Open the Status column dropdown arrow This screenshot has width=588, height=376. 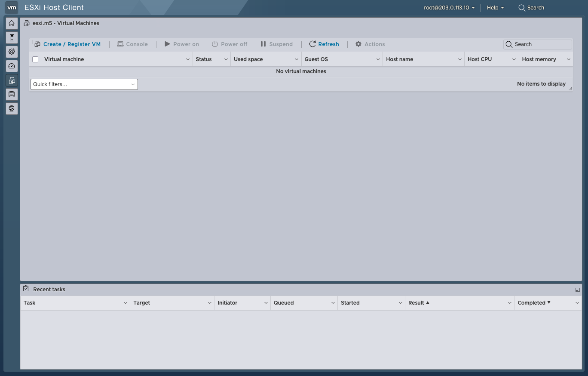[226, 59]
